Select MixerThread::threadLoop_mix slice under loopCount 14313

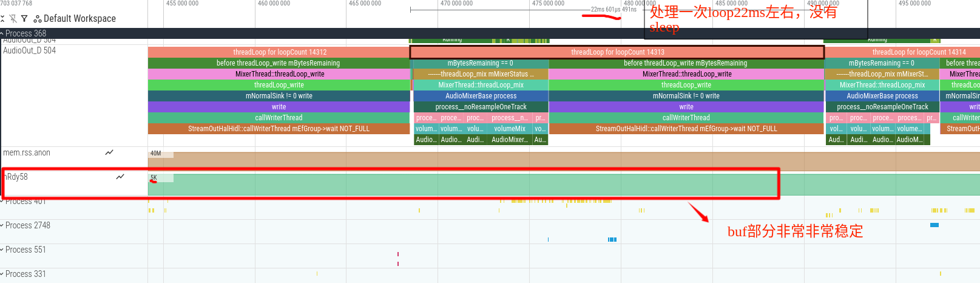[481, 85]
